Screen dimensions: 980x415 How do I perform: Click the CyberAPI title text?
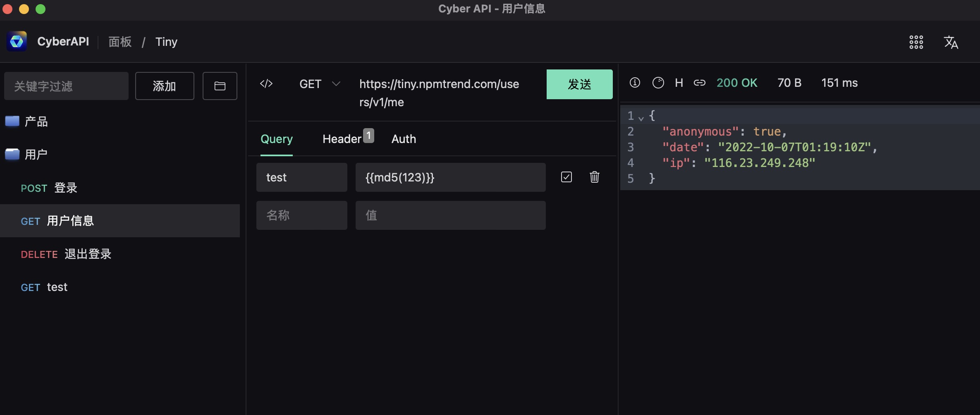(x=63, y=41)
